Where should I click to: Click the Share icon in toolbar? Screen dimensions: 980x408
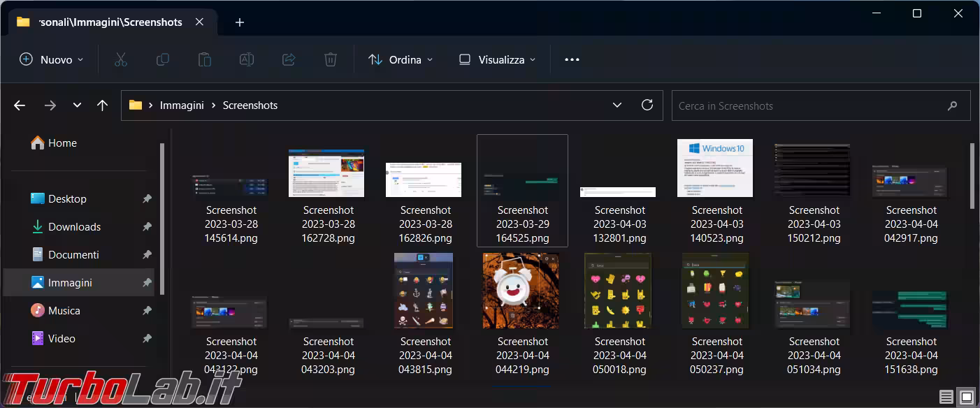289,60
